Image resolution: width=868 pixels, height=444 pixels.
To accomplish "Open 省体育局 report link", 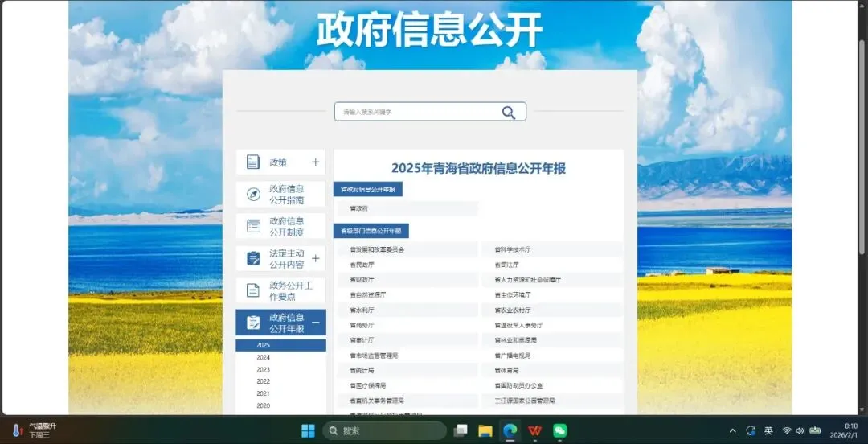I will click(x=506, y=370).
